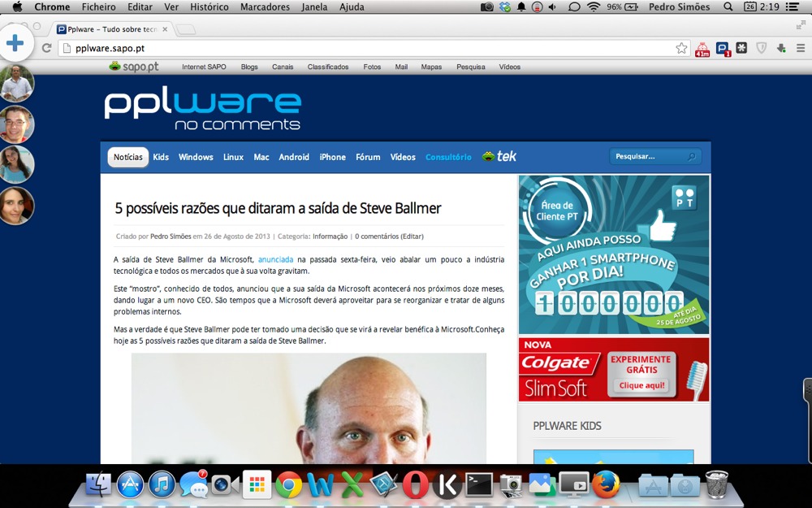Open the Janela menu
812x508 pixels.
(x=314, y=7)
